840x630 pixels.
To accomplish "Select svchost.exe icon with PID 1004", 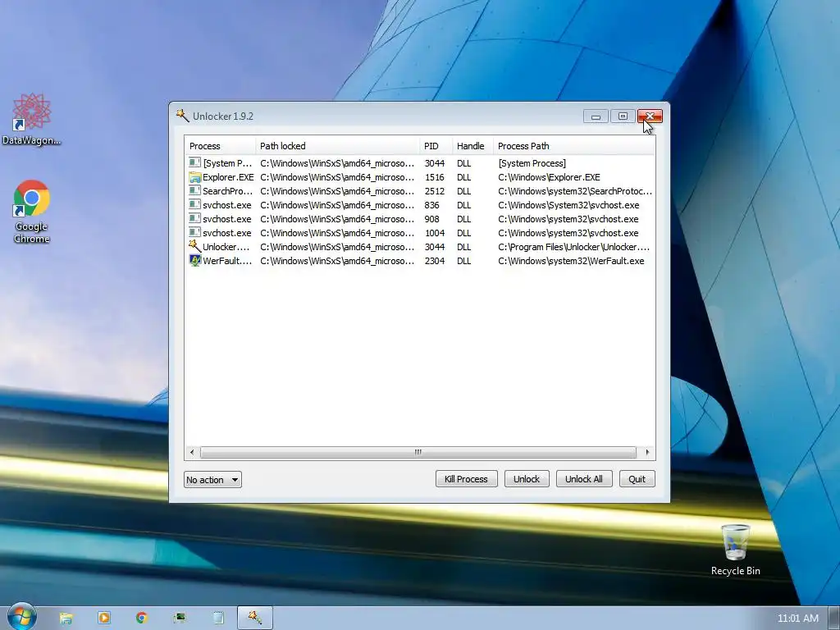I will pyautogui.click(x=195, y=232).
